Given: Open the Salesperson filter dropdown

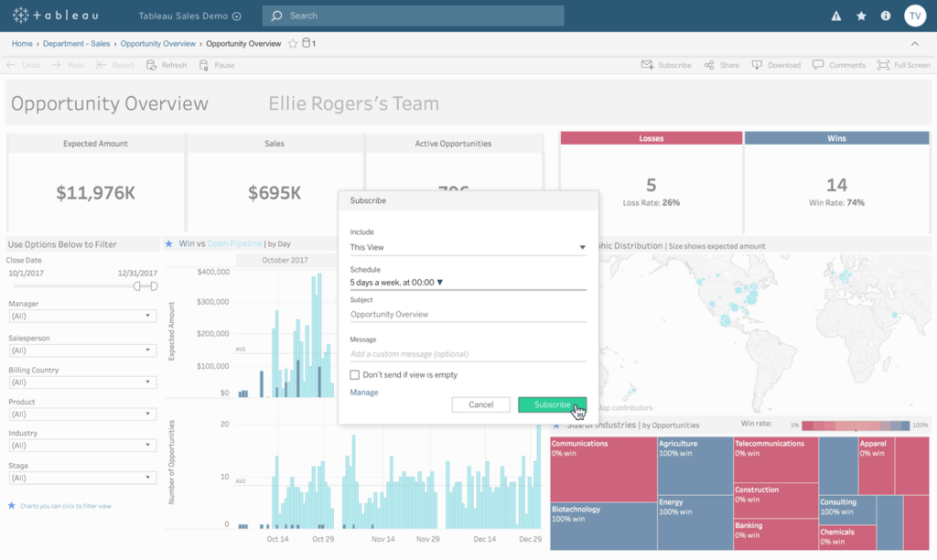Looking at the screenshot, I should pyautogui.click(x=82, y=350).
